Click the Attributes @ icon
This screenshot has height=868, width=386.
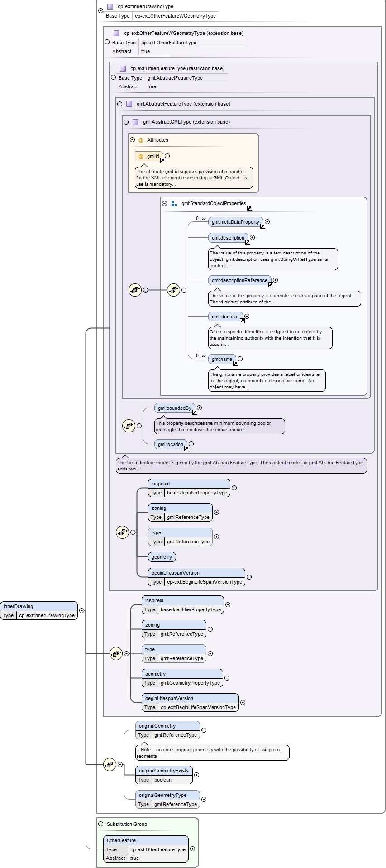(141, 140)
